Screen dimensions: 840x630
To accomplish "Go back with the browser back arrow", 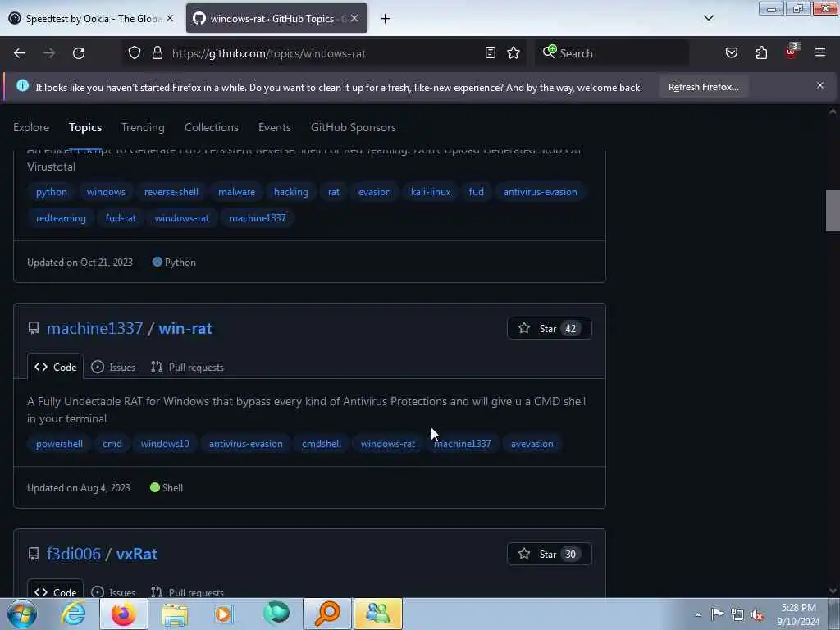I will [20, 53].
